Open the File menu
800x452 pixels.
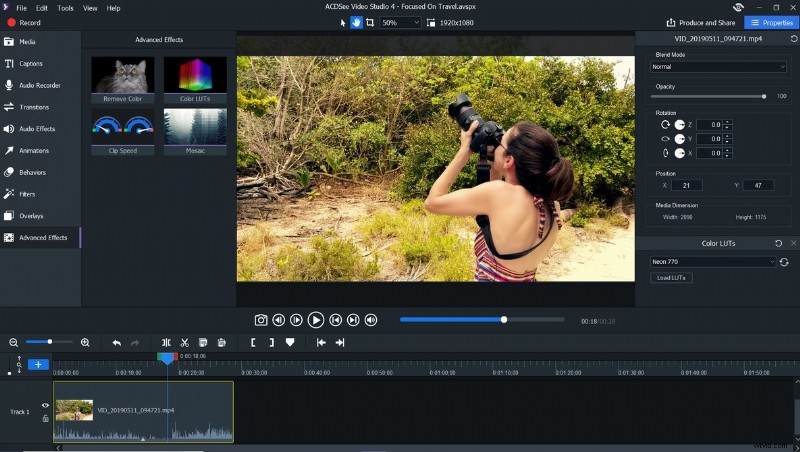(x=21, y=8)
